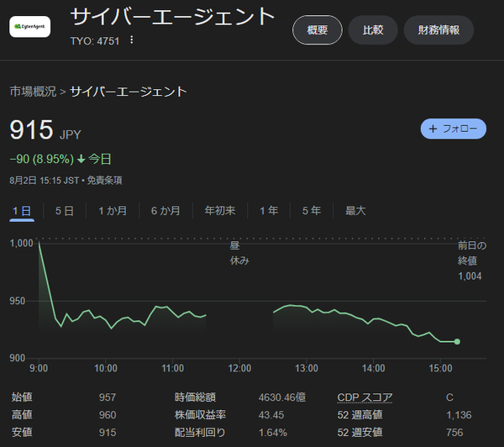Follow the stock with フォロー button
The height and width of the screenshot is (447, 504).
[x=454, y=129]
